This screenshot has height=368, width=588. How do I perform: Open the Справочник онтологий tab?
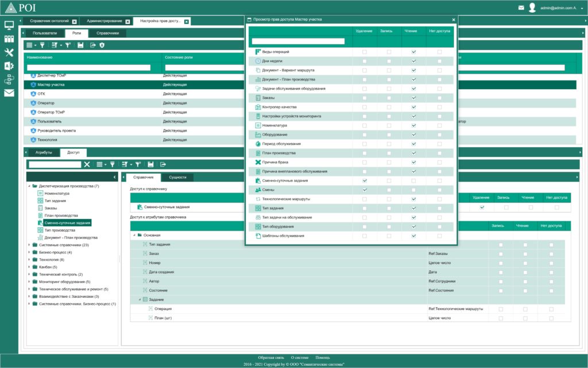pyautogui.click(x=49, y=21)
